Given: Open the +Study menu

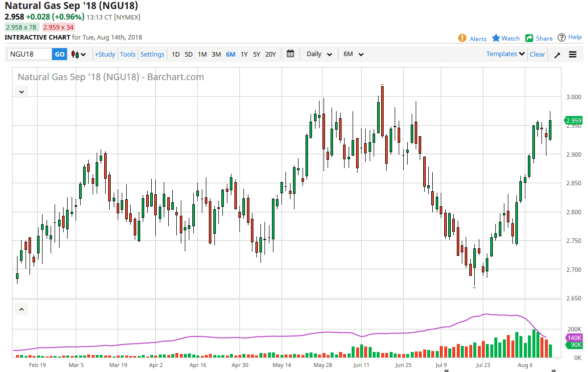Looking at the screenshot, I should coord(105,54).
